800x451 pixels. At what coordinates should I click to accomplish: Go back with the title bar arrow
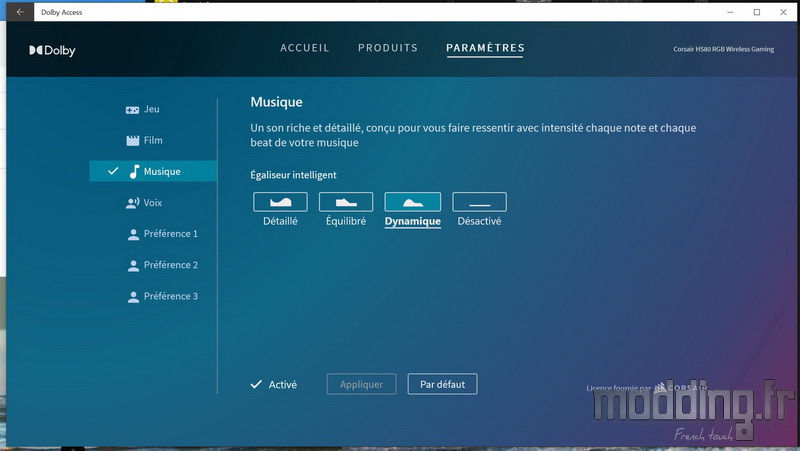[x=20, y=12]
